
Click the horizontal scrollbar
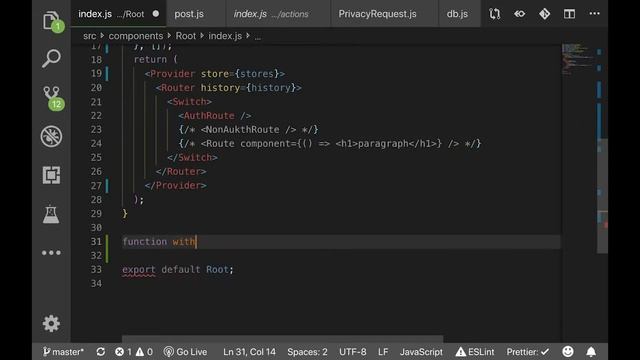282,339
